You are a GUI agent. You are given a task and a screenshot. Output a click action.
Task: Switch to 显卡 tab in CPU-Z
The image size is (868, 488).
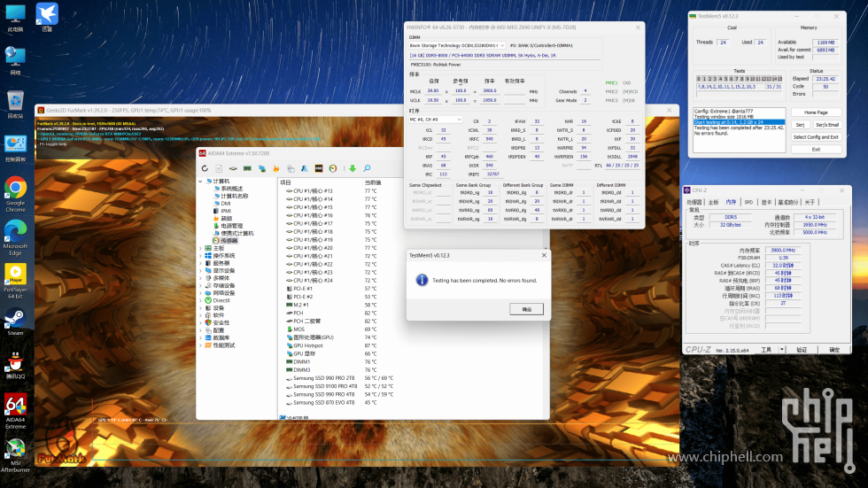(x=766, y=202)
